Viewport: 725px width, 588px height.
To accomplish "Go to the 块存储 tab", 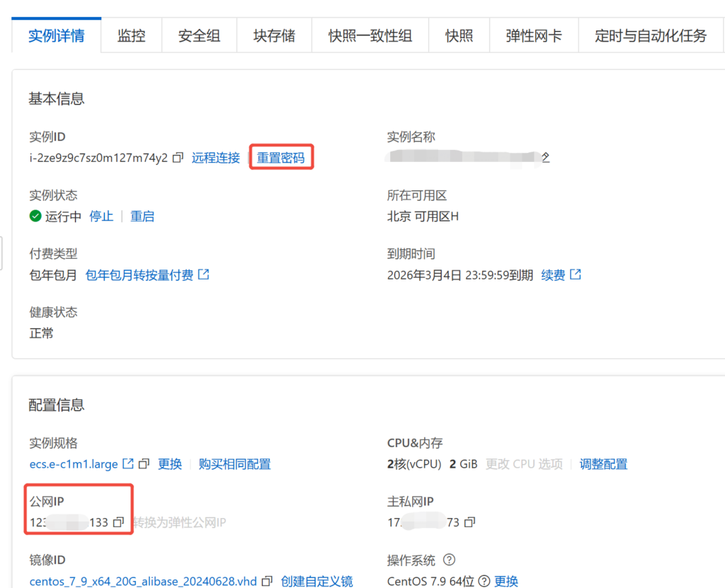I will (x=274, y=35).
